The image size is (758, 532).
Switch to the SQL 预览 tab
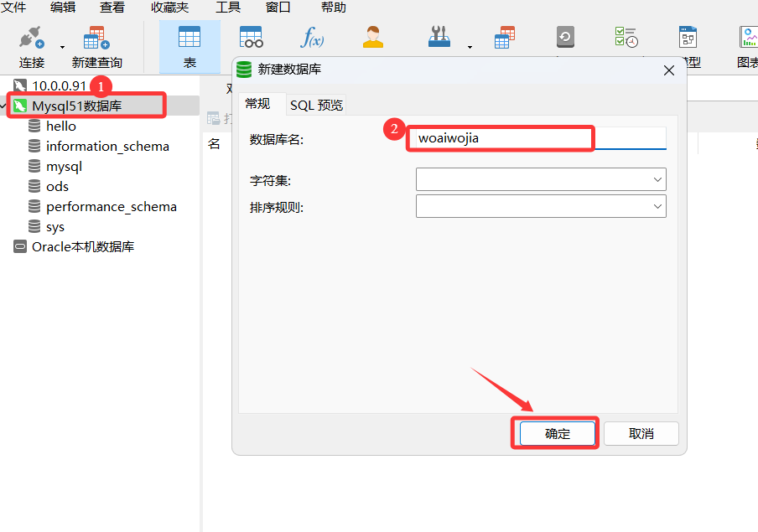pos(316,105)
